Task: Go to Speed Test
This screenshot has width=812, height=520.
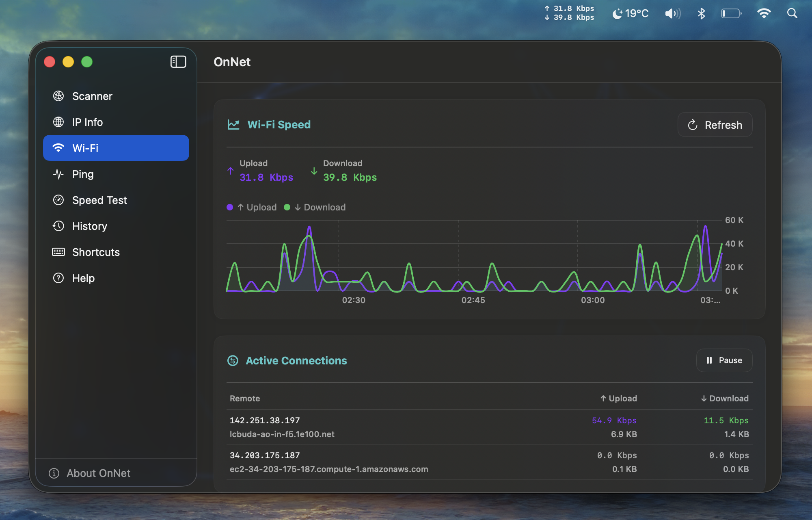Action: click(116, 200)
